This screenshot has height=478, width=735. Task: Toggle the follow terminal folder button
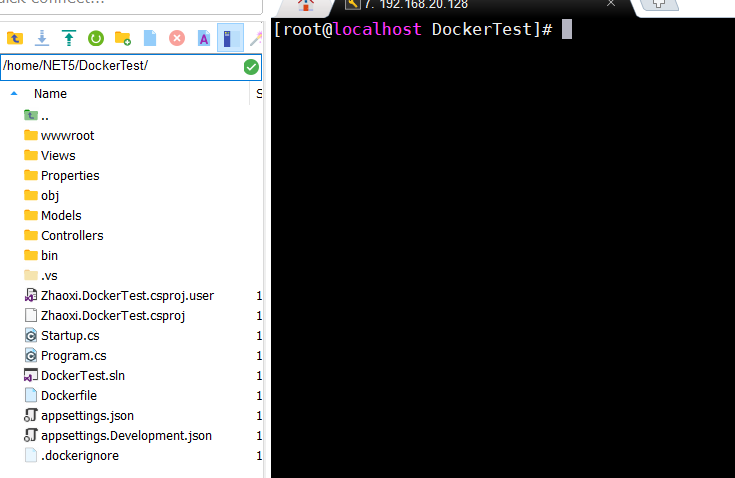tap(230, 38)
